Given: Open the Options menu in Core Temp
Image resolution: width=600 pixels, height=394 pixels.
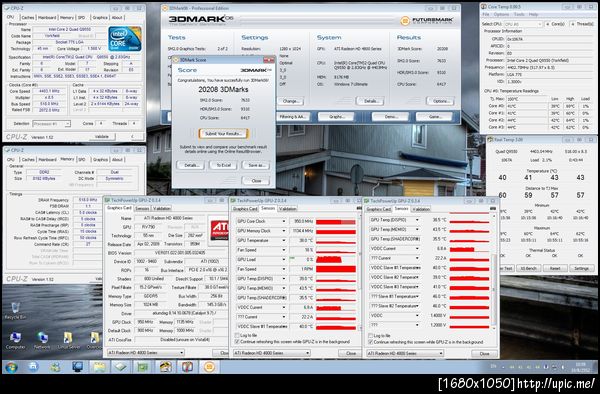Looking at the screenshot, I should point(501,15).
